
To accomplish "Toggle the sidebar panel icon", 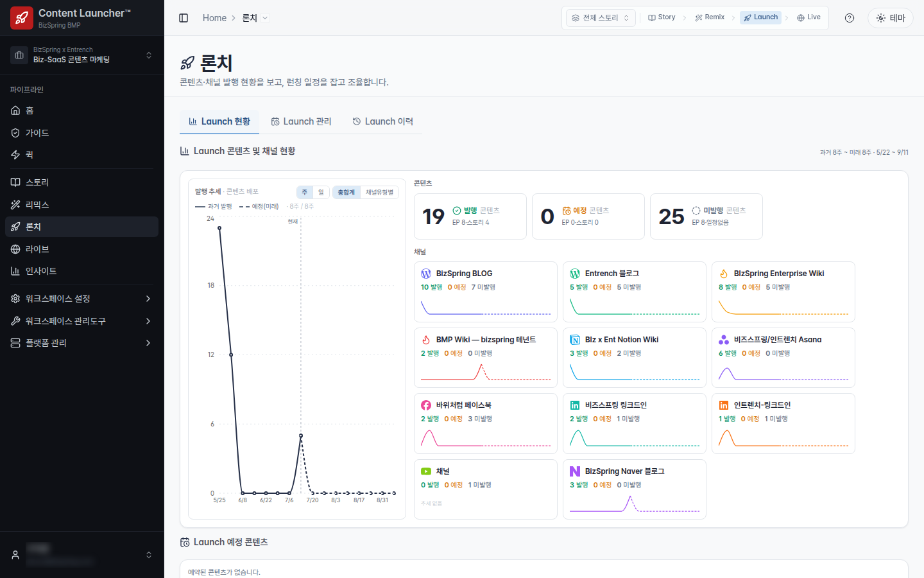I will [184, 18].
